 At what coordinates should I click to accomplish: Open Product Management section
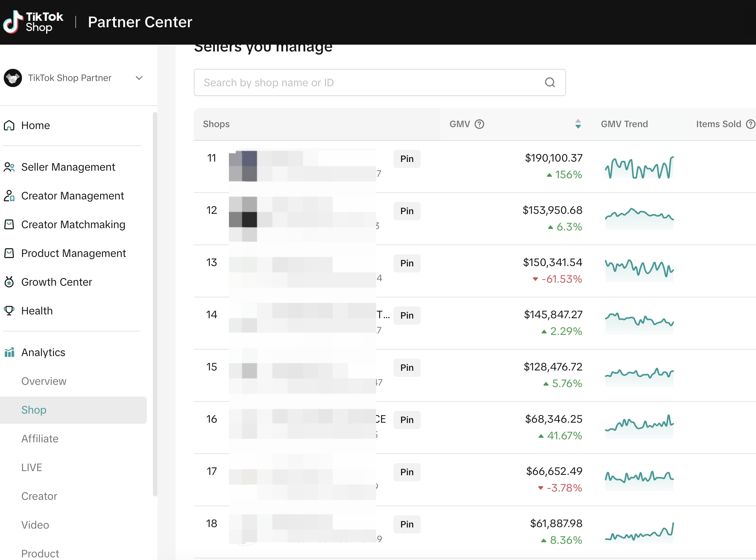click(x=73, y=253)
